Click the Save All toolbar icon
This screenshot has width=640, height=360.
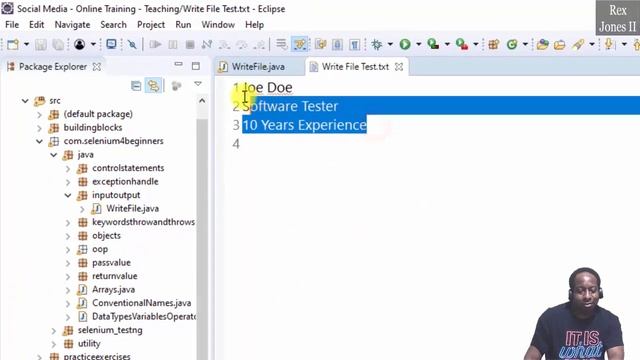coord(58,44)
